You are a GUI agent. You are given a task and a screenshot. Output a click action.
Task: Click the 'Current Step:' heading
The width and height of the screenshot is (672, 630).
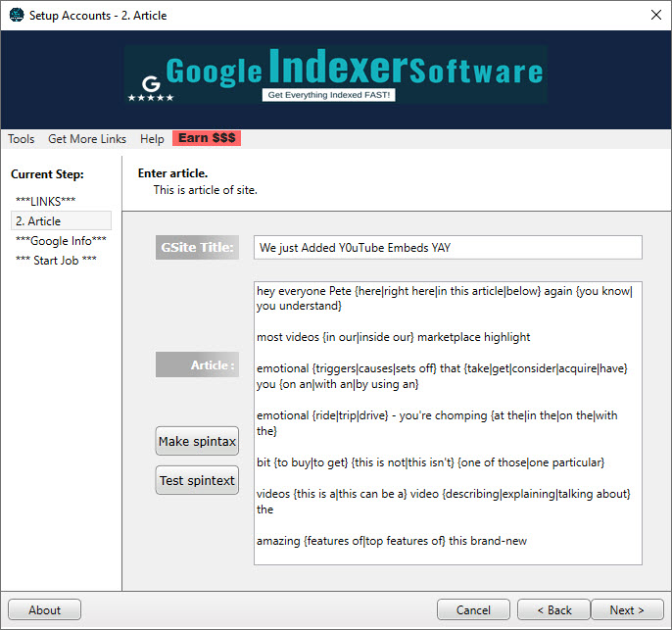(47, 174)
